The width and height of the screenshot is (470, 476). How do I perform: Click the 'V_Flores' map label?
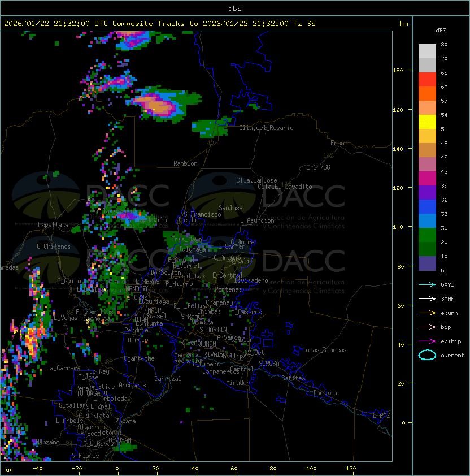pos(85,456)
